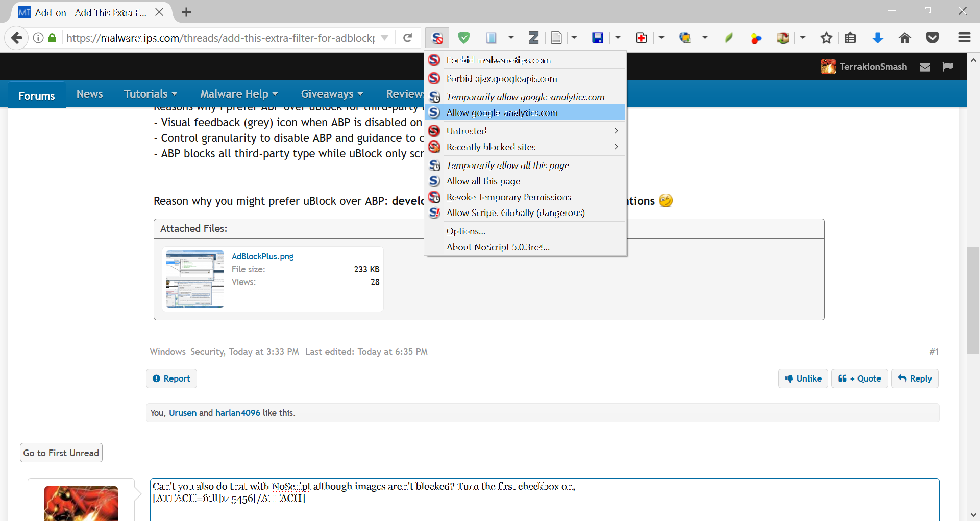
Task: Go to the browser Home icon
Action: 905,38
